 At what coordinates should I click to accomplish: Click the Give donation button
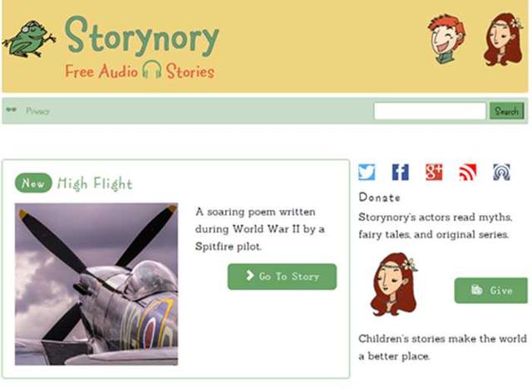pos(491,291)
